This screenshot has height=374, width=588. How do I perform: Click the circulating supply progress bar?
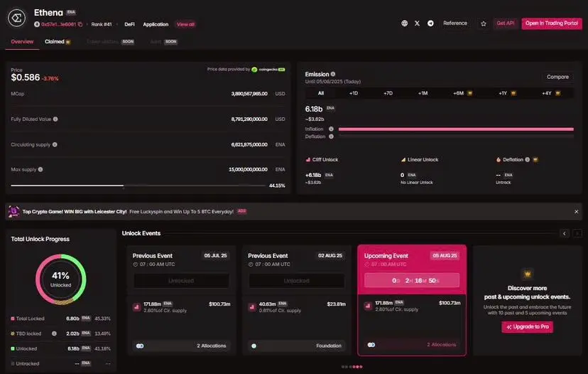[138, 186]
